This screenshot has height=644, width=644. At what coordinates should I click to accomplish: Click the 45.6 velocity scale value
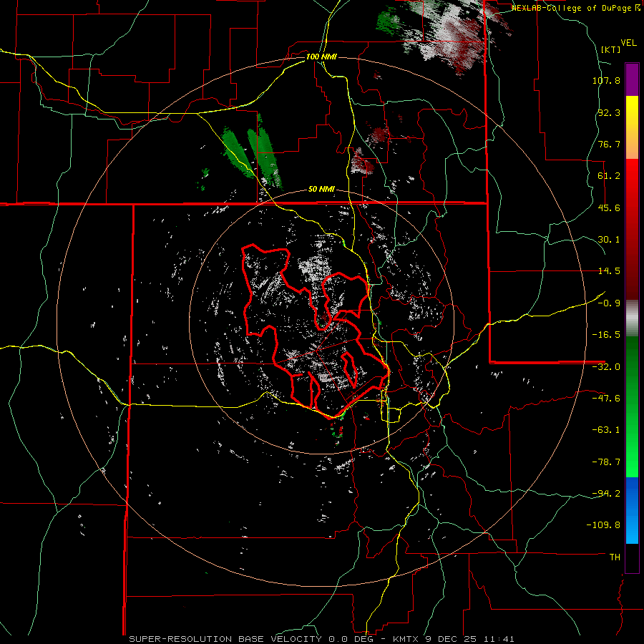point(609,208)
